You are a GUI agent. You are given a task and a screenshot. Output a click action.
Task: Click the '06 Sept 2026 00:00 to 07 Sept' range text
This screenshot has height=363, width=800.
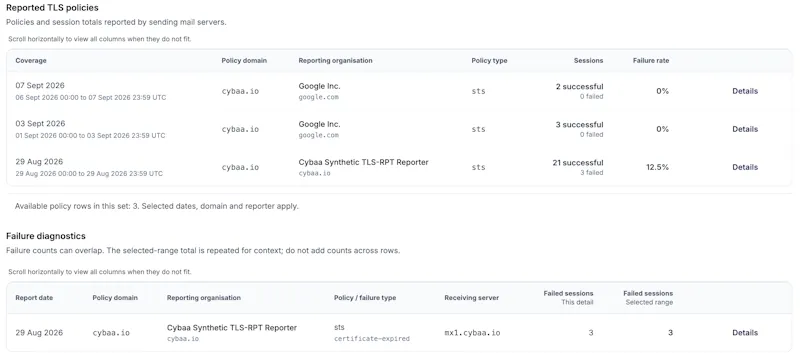coord(90,97)
